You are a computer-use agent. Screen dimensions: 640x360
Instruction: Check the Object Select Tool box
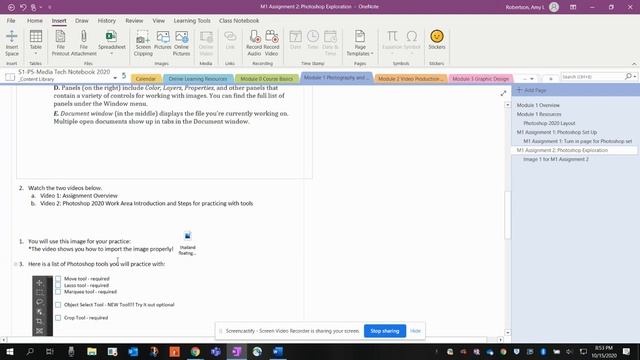(58, 305)
